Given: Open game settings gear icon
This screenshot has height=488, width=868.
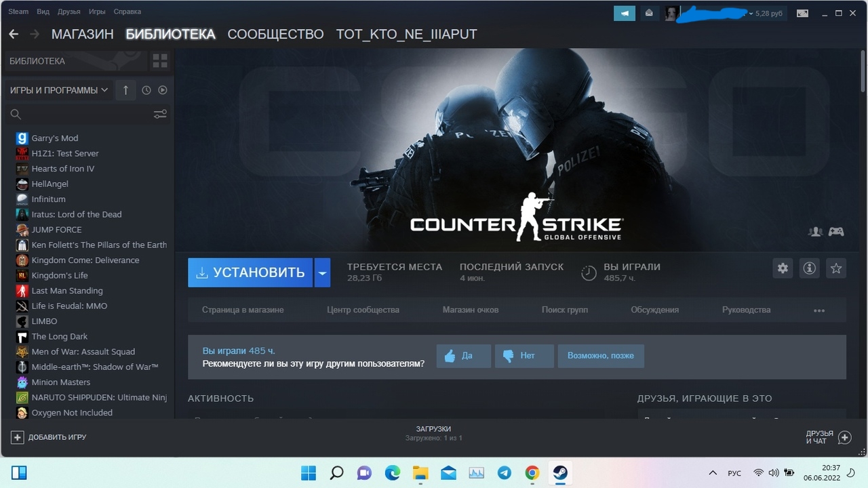Looking at the screenshot, I should pos(783,268).
